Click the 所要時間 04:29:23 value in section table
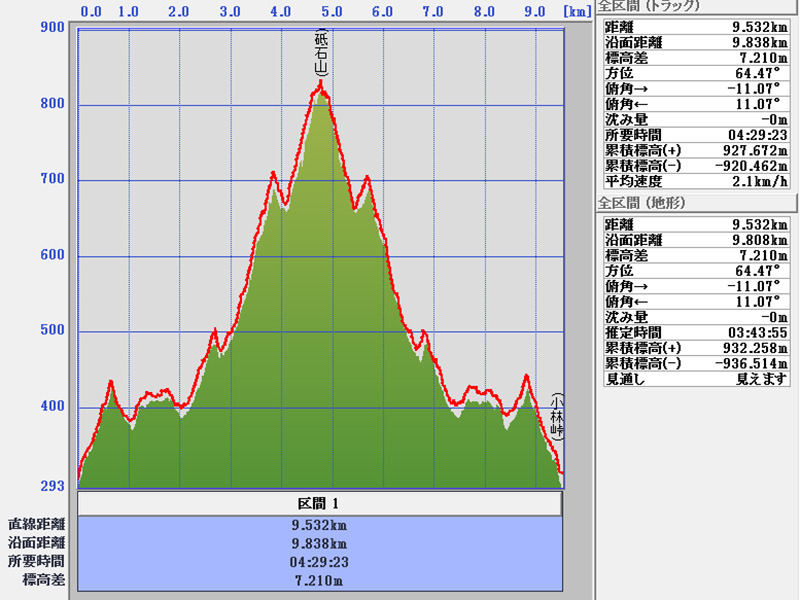This screenshot has width=800, height=600. tap(320, 561)
